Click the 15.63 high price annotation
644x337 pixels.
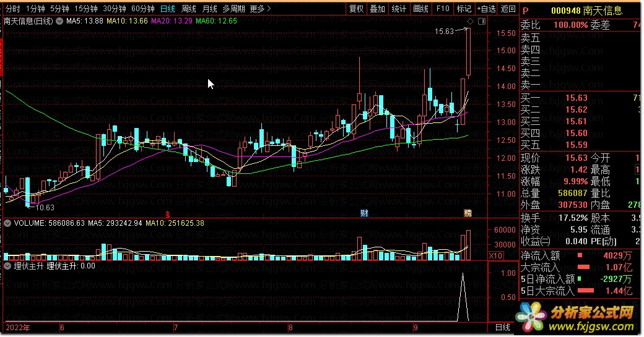pos(444,31)
